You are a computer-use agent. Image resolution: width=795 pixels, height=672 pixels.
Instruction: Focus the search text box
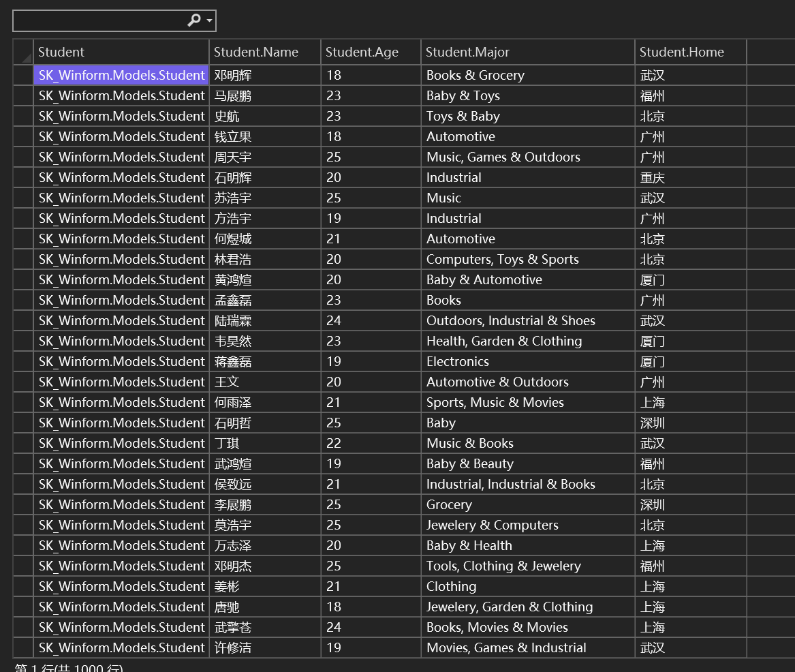coord(99,21)
